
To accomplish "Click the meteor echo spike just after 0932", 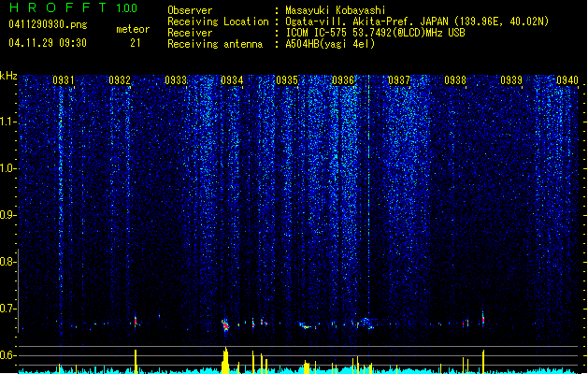I will 136,321.
